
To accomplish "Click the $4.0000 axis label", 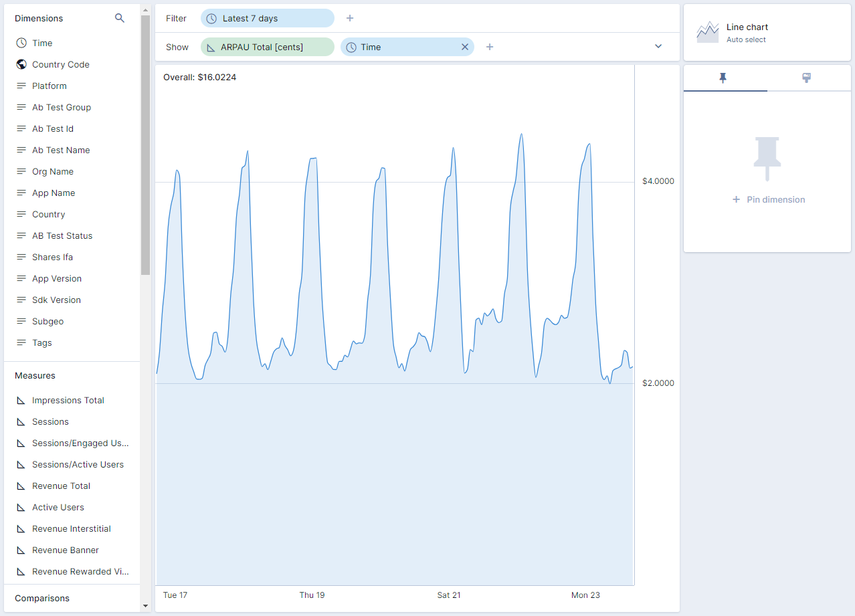I will (658, 181).
